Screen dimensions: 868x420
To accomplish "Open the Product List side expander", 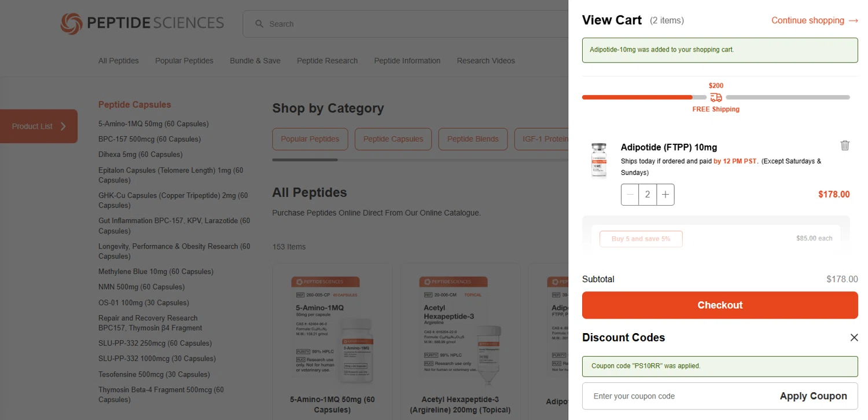I will [39, 126].
